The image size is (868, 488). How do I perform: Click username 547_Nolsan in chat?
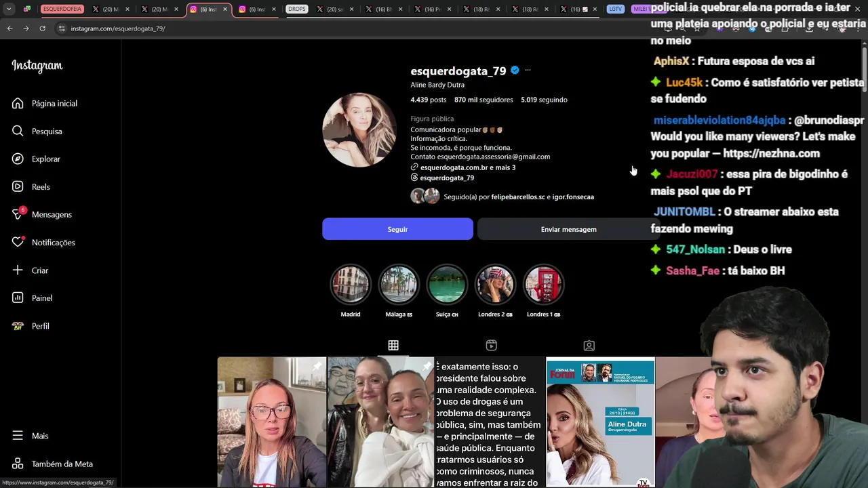696,249
